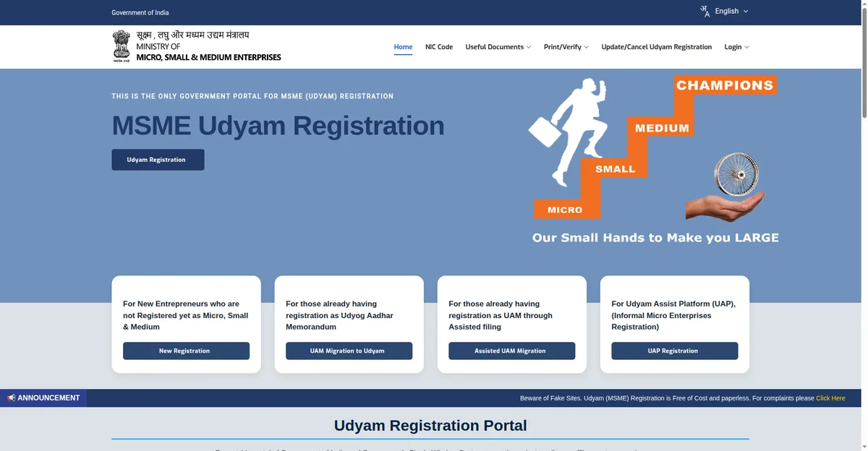
Task: Click the UAM through Assisted filing text
Action: pos(501,315)
